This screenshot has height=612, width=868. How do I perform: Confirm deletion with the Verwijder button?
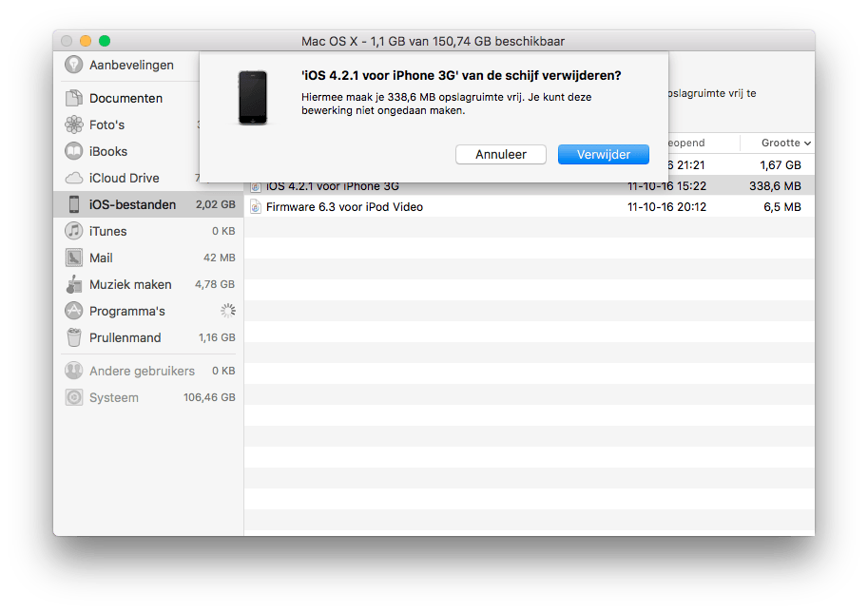click(604, 154)
